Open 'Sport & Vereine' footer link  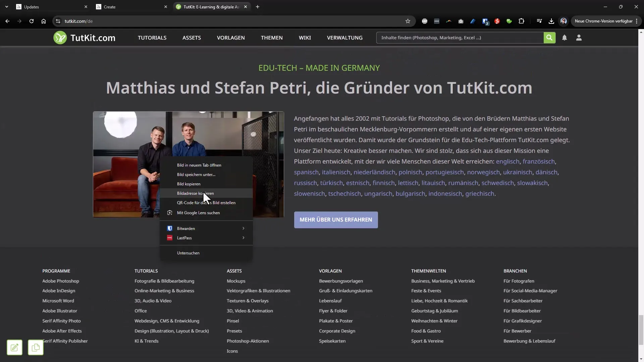click(x=427, y=341)
